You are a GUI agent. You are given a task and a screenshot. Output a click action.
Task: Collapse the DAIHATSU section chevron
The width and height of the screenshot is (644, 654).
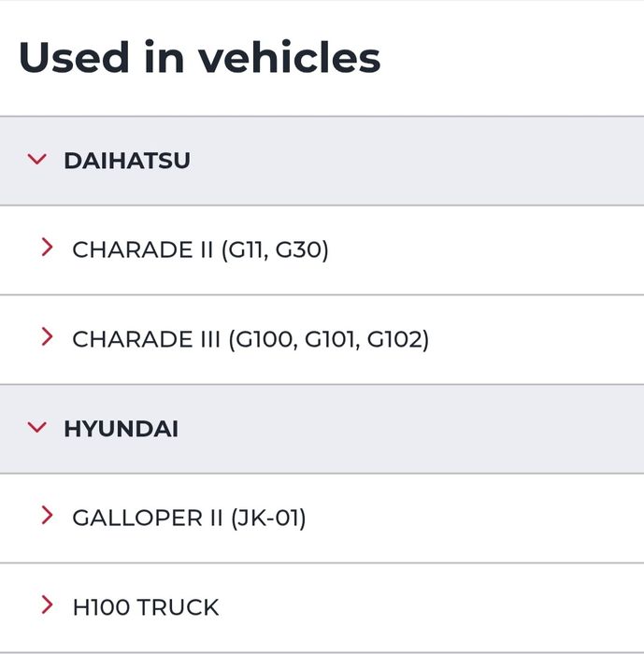(x=37, y=160)
